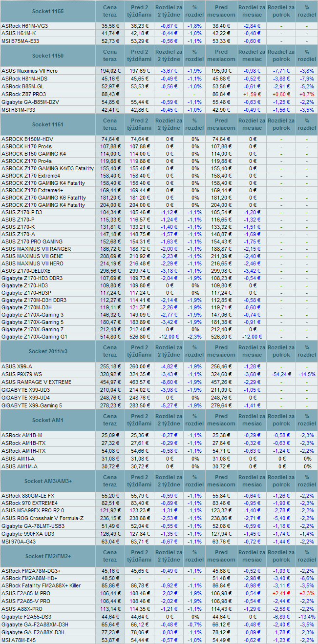Click ASUS ROG Crosshair V Formula-Z name
The width and height of the screenshot is (318, 644).
[42, 518]
